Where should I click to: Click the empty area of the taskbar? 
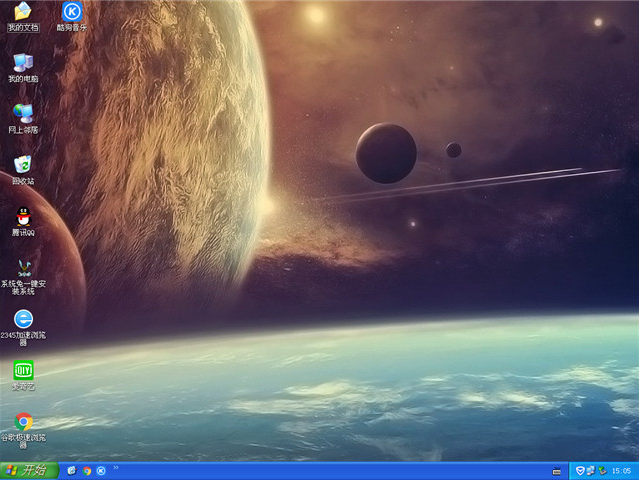pyautogui.click(x=330, y=471)
